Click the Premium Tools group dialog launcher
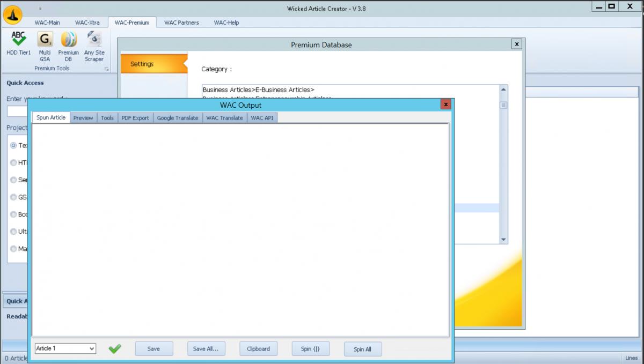The width and height of the screenshot is (644, 364). coord(107,69)
